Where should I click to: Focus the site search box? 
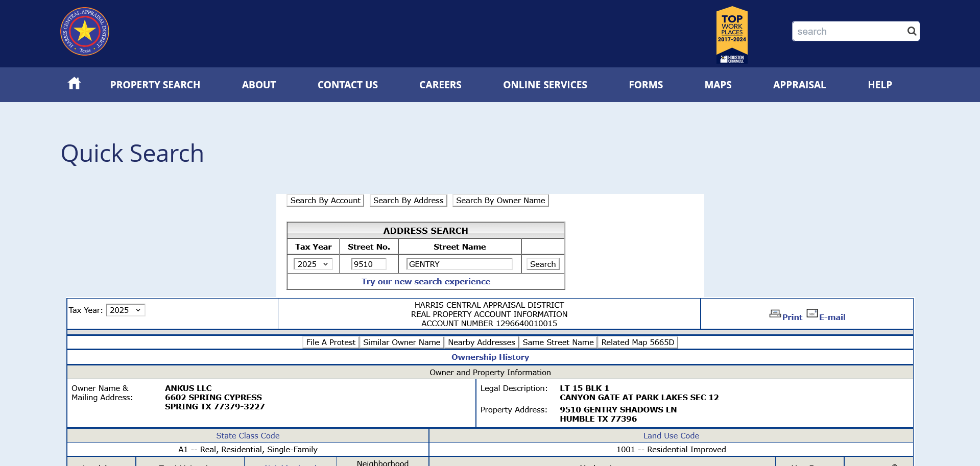(849, 31)
